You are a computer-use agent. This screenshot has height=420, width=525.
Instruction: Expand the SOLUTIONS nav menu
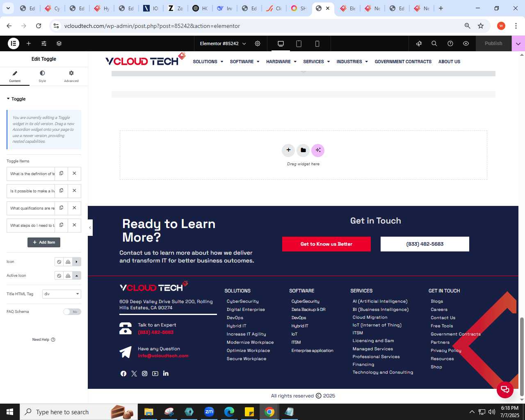(208, 62)
